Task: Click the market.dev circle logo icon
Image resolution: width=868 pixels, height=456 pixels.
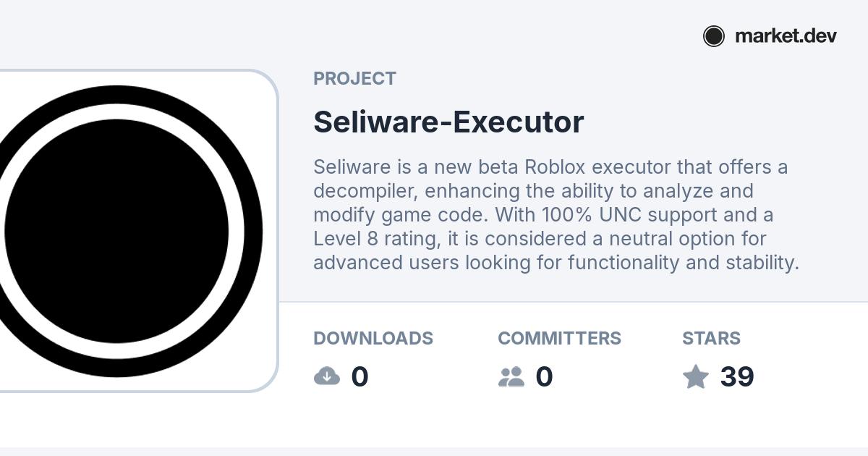Action: (713, 36)
